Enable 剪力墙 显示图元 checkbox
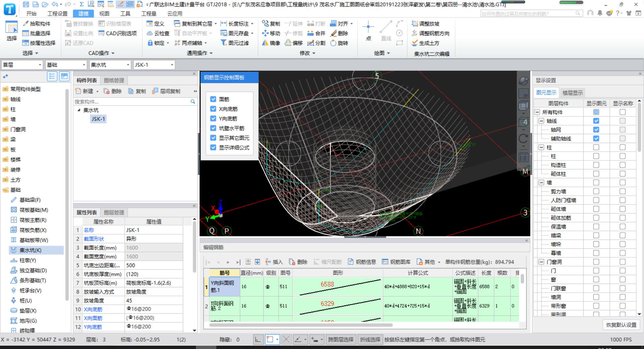644x349 pixels. 596,191
